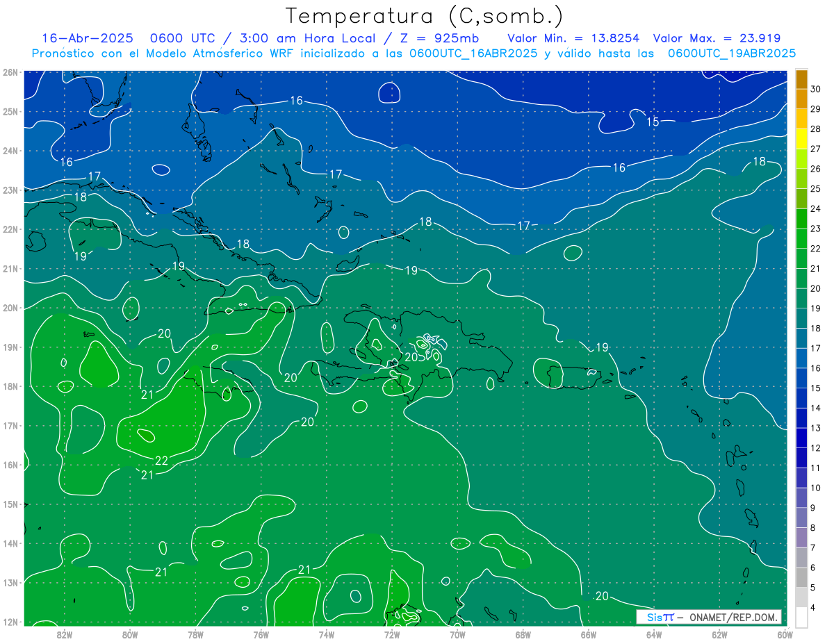Screen dimensions: 834x644
Task: Select the valid-until stamp "0600UTC_19ABR2025"
Action: pos(731,53)
